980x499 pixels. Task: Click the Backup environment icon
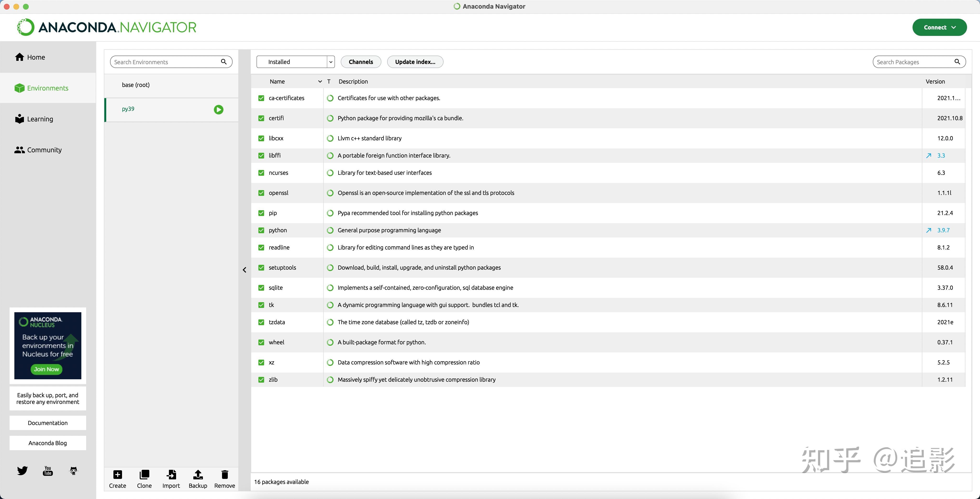click(198, 474)
